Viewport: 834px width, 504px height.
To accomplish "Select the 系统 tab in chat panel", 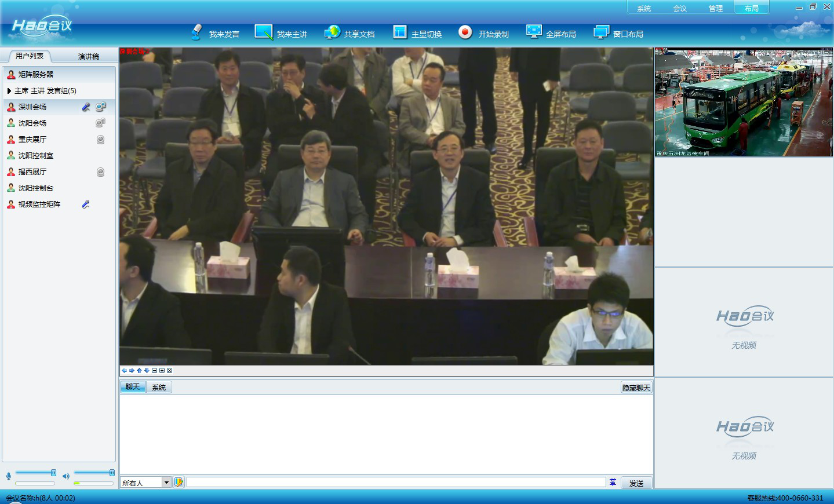I will tap(159, 388).
